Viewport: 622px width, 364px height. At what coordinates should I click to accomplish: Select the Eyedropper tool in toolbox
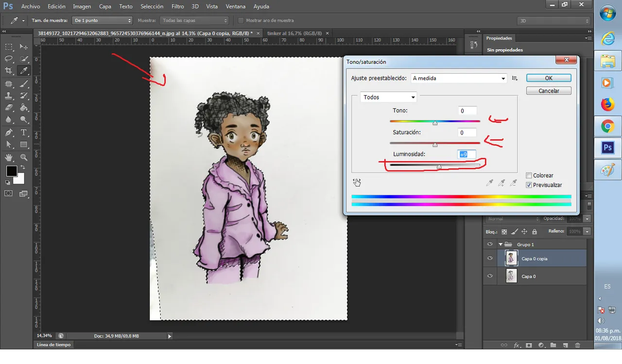pyautogui.click(x=23, y=71)
